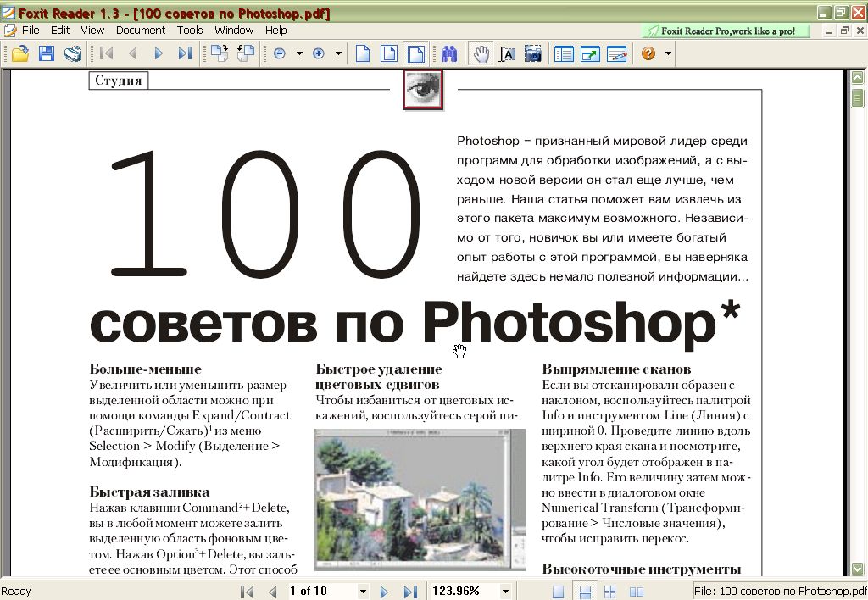Image resolution: width=868 pixels, height=600 pixels.
Task: Go to next page in top toolbar
Action: (x=159, y=53)
